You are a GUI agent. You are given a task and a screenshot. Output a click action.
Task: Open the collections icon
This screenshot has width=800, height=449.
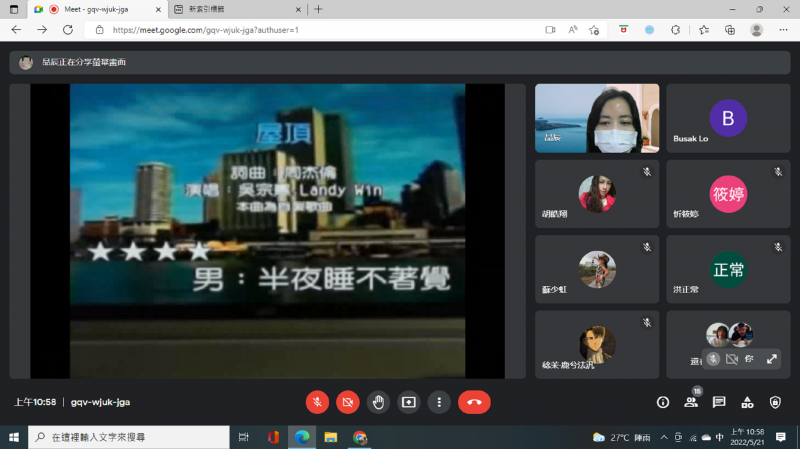(730, 30)
